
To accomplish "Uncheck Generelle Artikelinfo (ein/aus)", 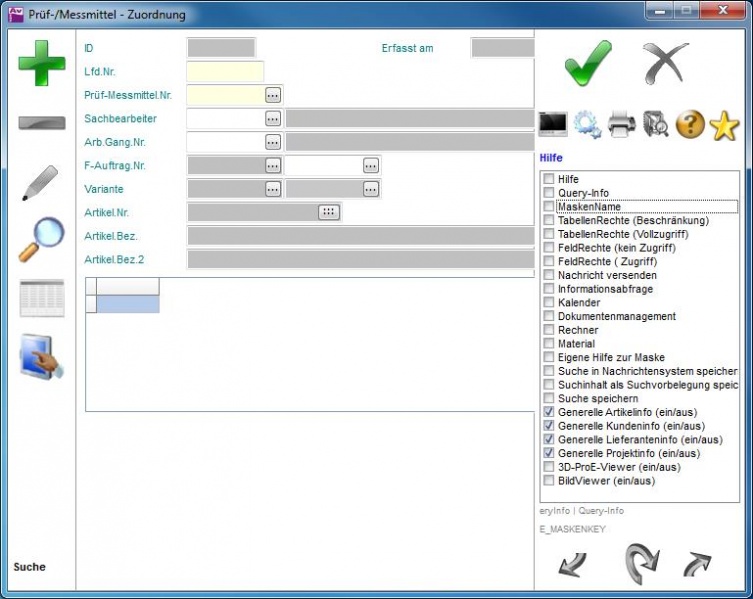I will click(x=548, y=412).
